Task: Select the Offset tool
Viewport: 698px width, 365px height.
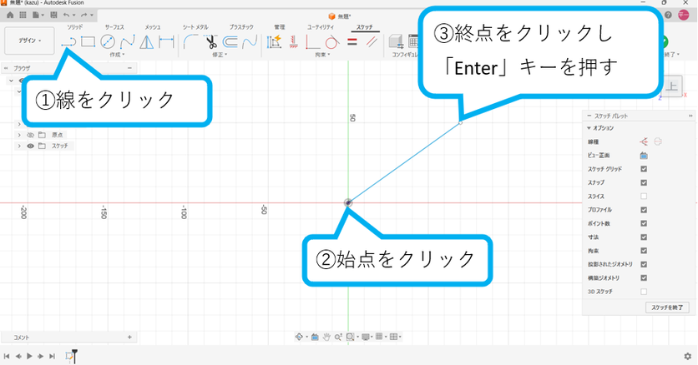Action: (x=230, y=42)
